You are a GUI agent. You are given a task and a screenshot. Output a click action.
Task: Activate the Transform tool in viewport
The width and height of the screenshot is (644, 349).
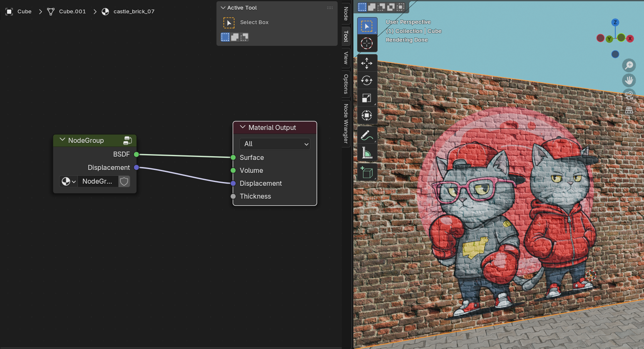(367, 115)
